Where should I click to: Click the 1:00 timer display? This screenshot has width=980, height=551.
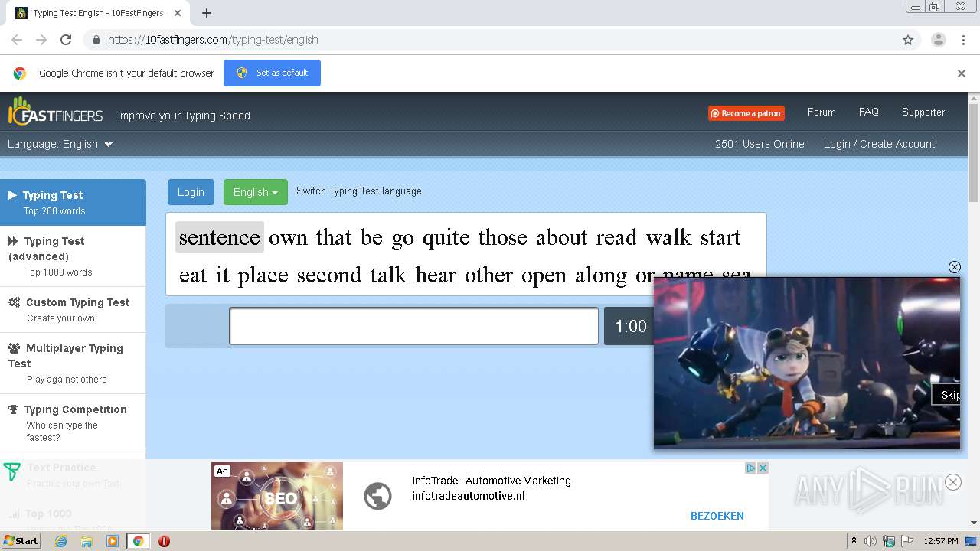(630, 327)
